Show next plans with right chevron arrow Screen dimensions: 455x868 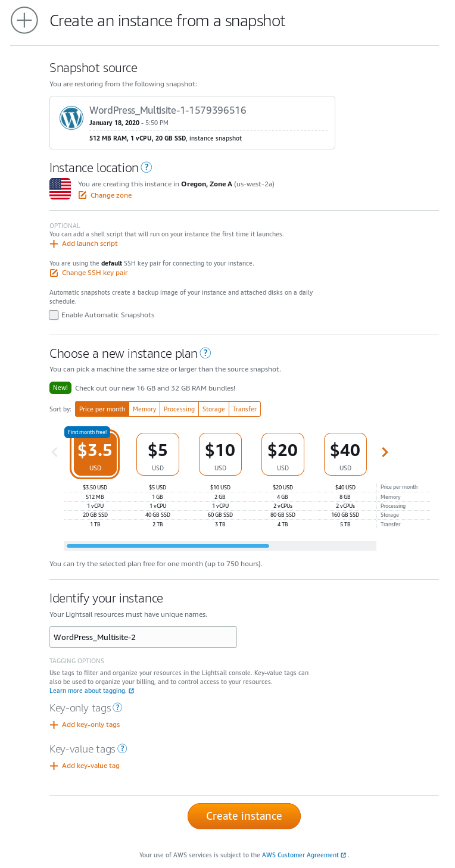pos(385,452)
